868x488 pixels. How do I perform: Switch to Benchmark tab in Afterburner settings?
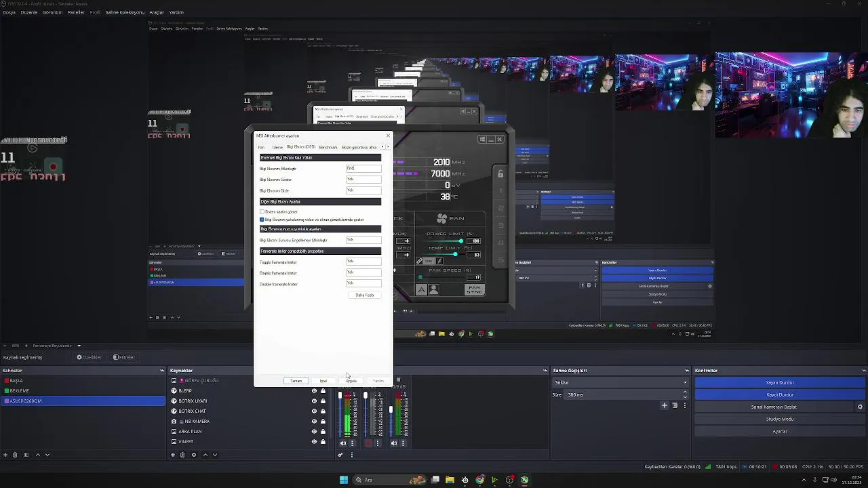[328, 147]
